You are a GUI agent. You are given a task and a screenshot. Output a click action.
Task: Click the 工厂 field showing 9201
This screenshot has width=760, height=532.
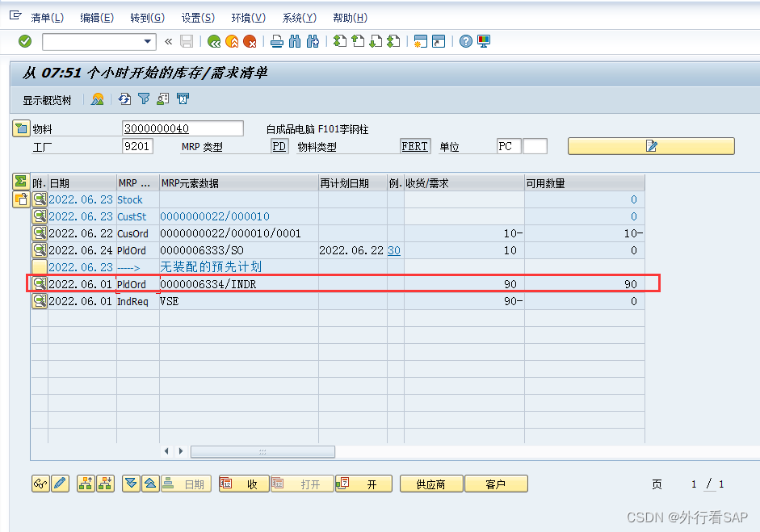137,146
